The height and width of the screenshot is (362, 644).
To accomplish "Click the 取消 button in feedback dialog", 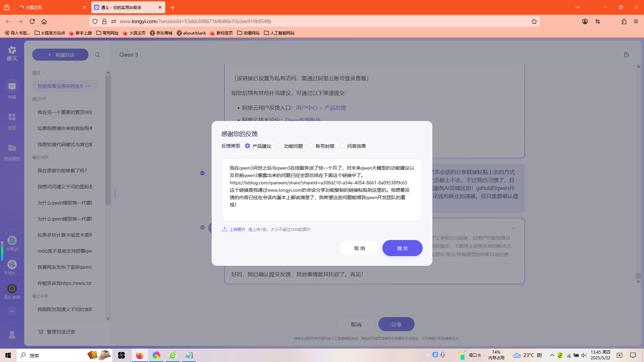I will point(359,248).
